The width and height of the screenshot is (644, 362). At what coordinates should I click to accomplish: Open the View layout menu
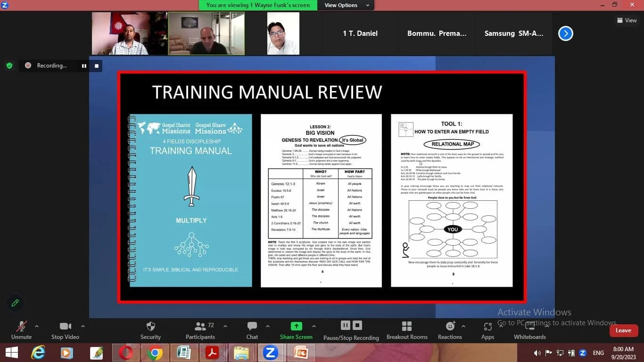[x=627, y=20]
